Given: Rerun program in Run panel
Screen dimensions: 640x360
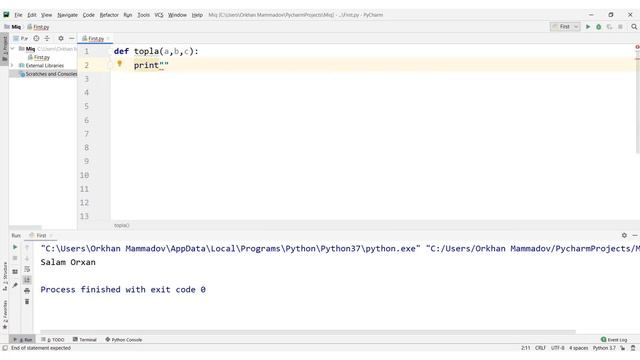Looking at the screenshot, I should 15,247.
